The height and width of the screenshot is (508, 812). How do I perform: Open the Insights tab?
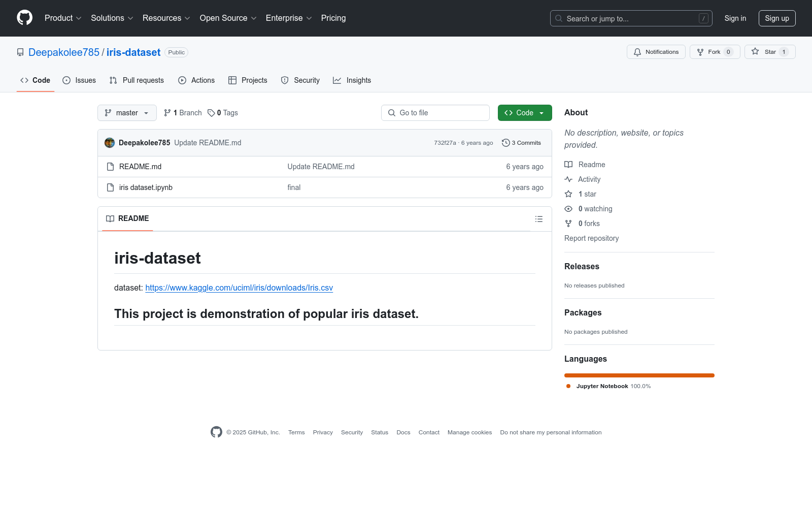352,80
